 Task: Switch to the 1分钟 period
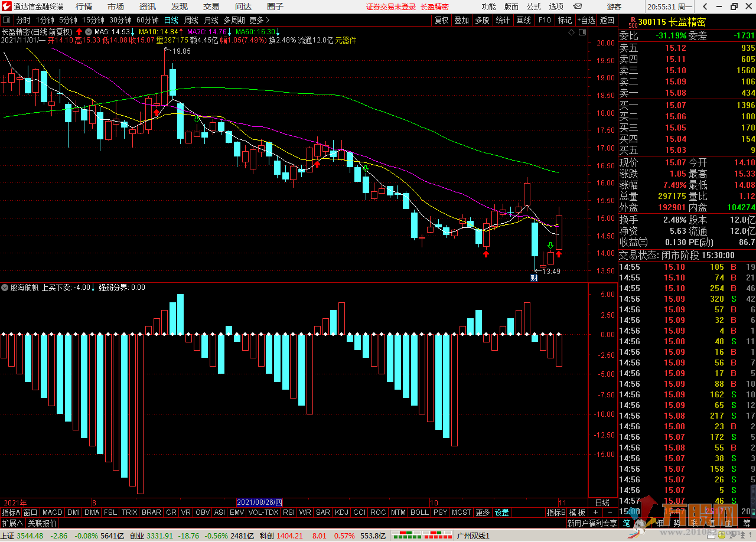pyautogui.click(x=45, y=20)
